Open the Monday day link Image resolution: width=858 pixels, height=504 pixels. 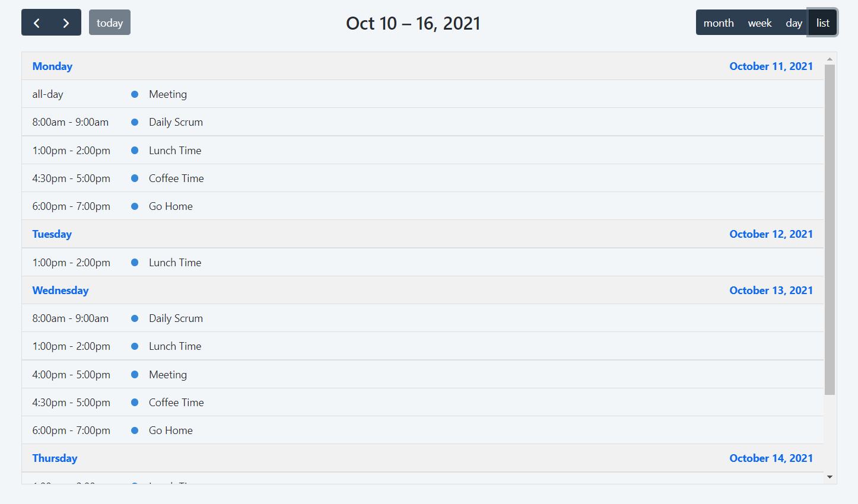[x=52, y=66]
